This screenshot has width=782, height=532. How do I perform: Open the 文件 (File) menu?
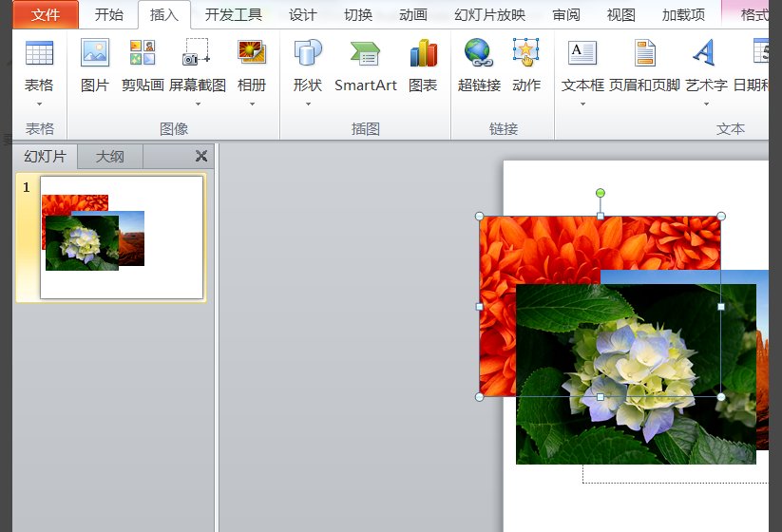(46, 15)
